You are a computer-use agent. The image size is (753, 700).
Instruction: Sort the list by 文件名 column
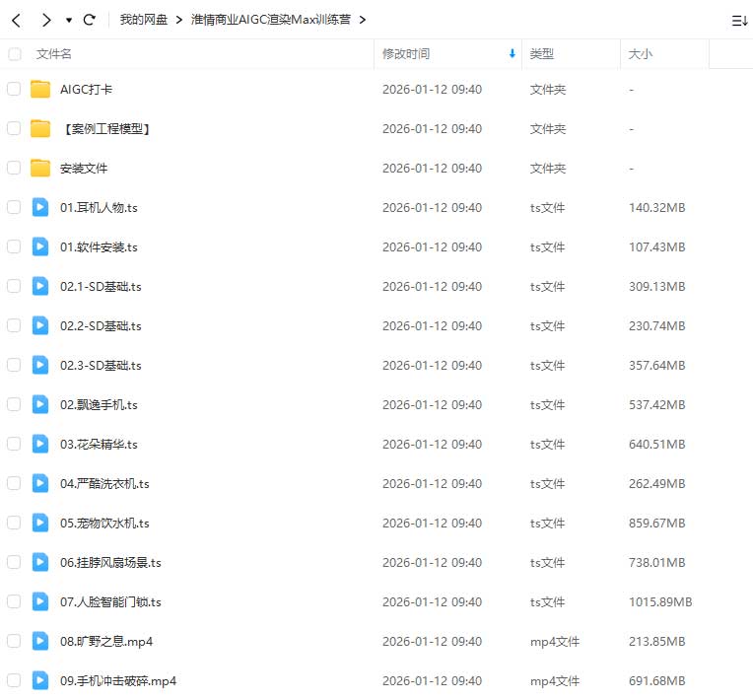[x=53, y=54]
